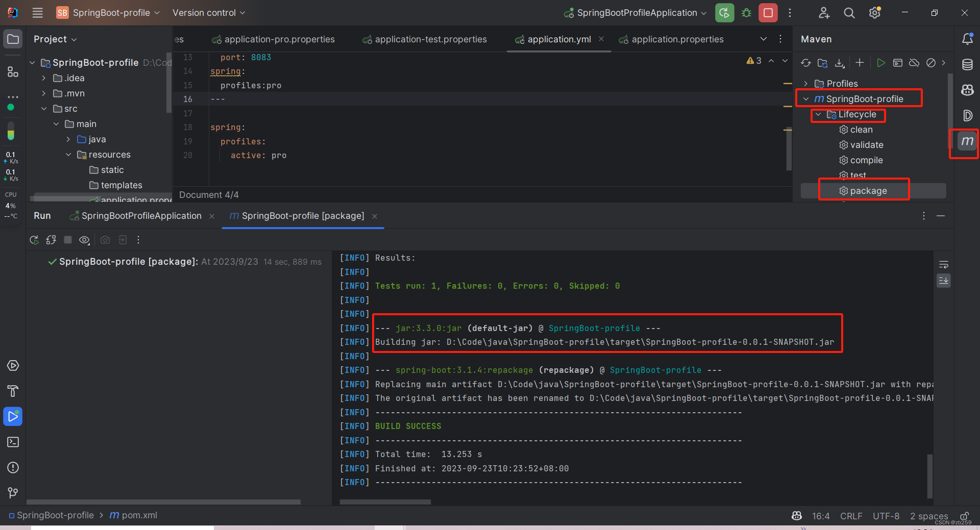Expand the .mvn folder
Screen dimensions: 980x530
pos(44,93)
